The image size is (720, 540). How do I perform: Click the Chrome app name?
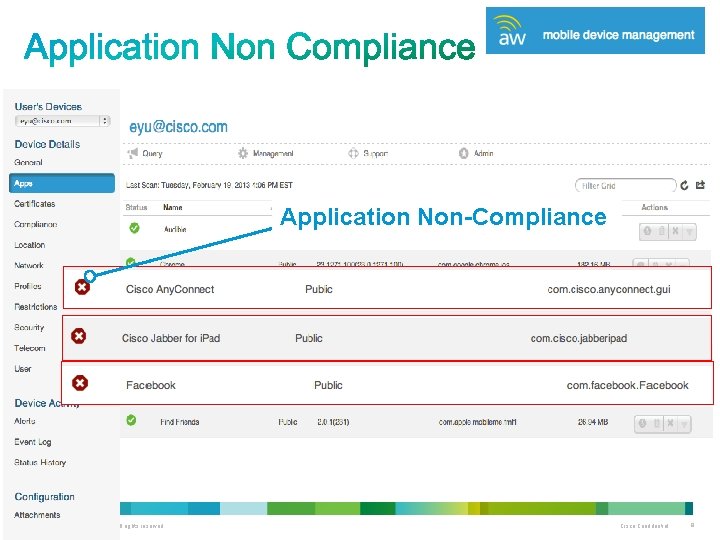(172, 264)
